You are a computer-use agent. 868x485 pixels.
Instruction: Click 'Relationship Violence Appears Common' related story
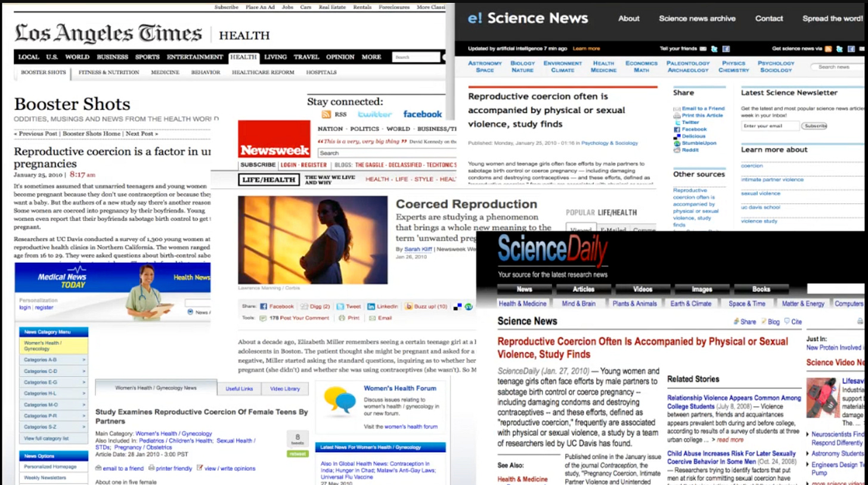coord(734,402)
